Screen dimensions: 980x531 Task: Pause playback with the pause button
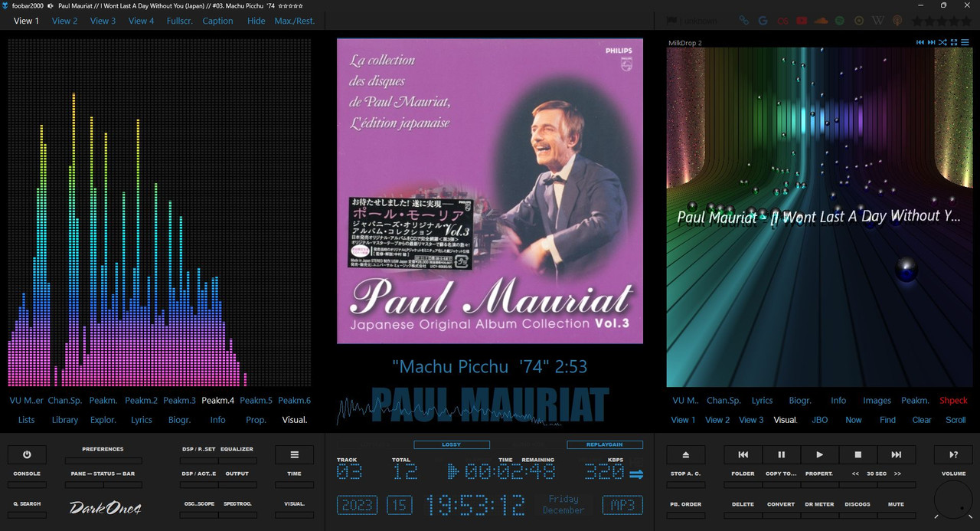[x=781, y=454]
